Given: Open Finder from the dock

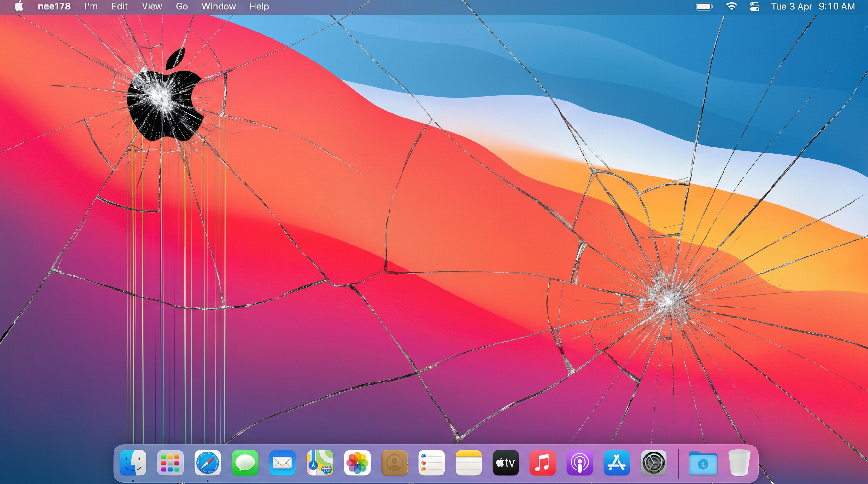Looking at the screenshot, I should click(x=133, y=463).
